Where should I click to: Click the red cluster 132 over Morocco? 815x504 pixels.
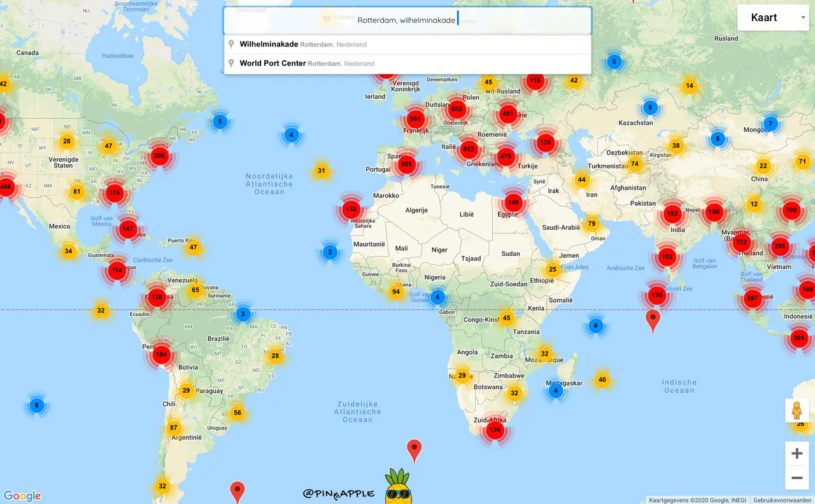(x=351, y=209)
